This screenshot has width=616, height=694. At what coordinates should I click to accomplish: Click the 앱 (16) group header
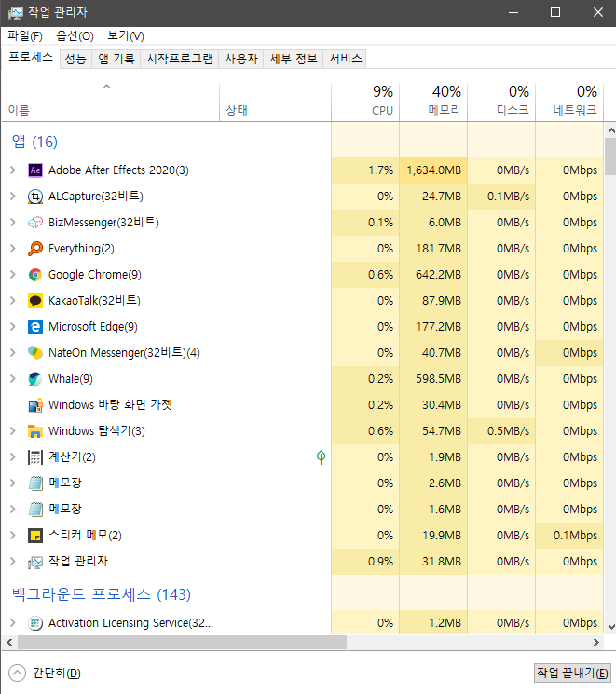34,142
